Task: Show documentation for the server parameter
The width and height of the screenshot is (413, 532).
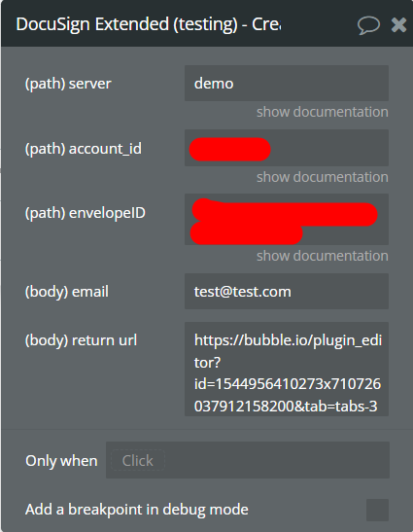Action: click(x=322, y=112)
